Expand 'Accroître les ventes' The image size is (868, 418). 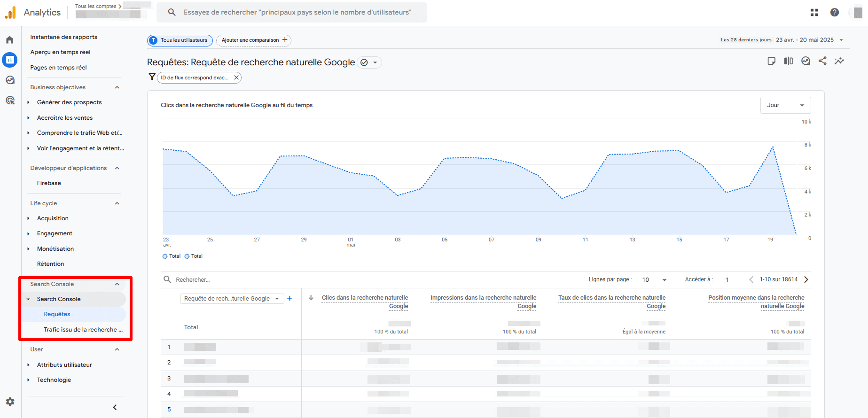[x=29, y=118]
